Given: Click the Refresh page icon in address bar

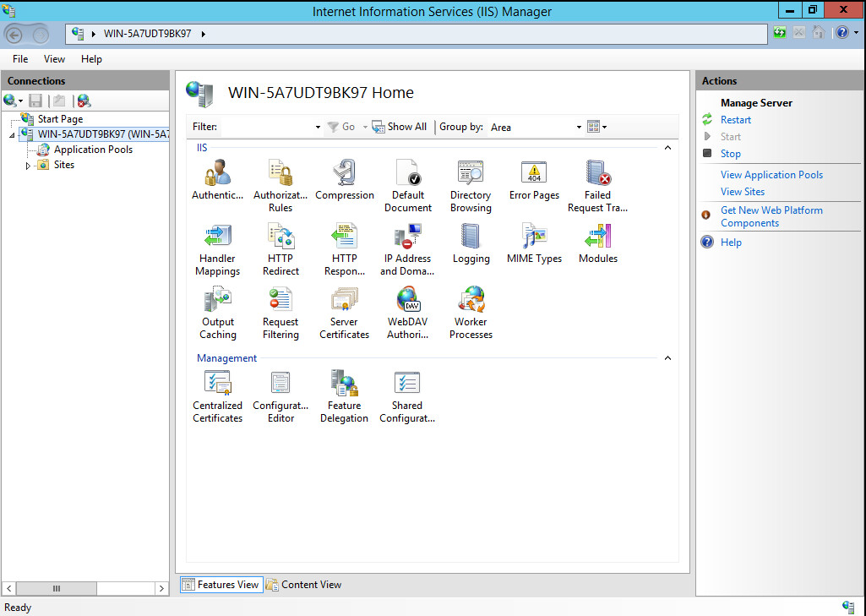Looking at the screenshot, I should (779, 33).
